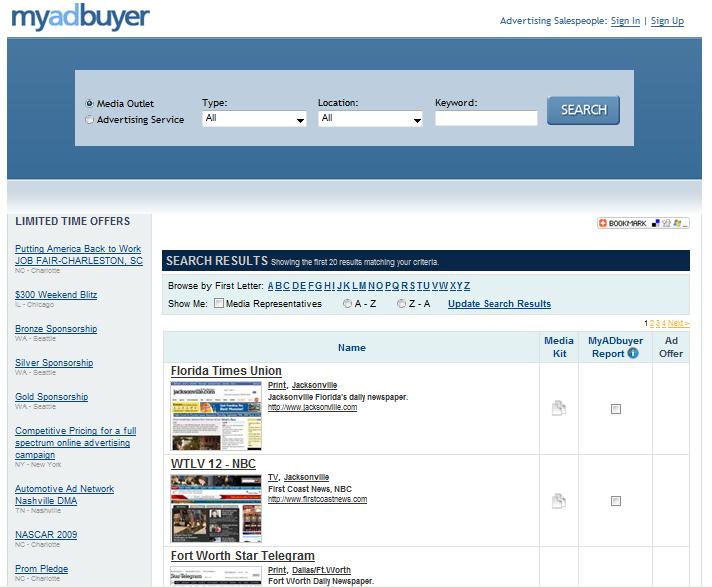Click the Name column header
The height and width of the screenshot is (587, 712).
coord(351,348)
